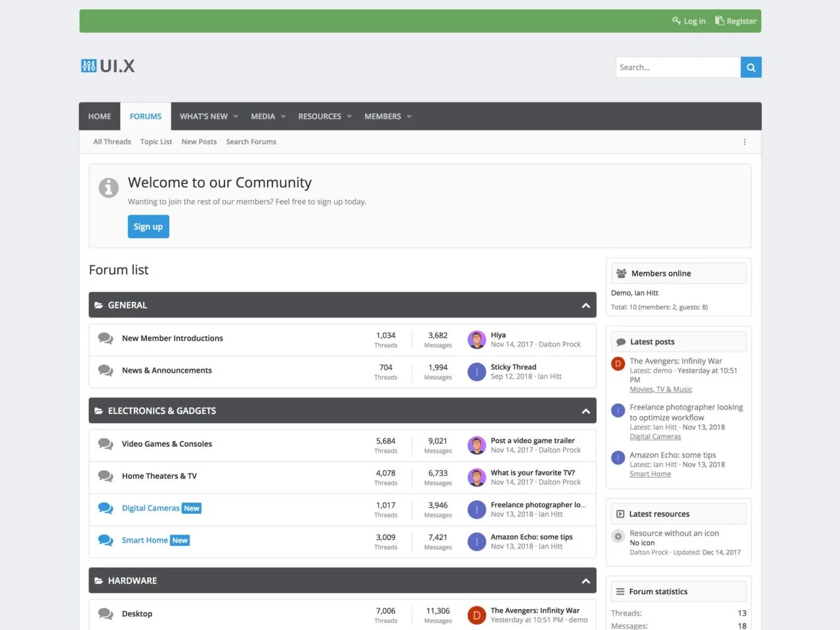Image resolution: width=840 pixels, height=630 pixels.
Task: Go to the Home tab
Action: pos(100,116)
